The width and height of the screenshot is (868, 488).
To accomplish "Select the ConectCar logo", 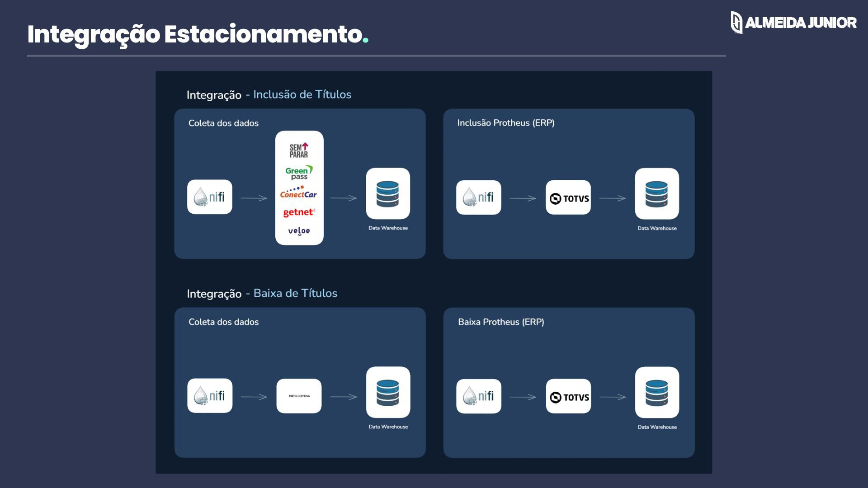I will tap(298, 193).
